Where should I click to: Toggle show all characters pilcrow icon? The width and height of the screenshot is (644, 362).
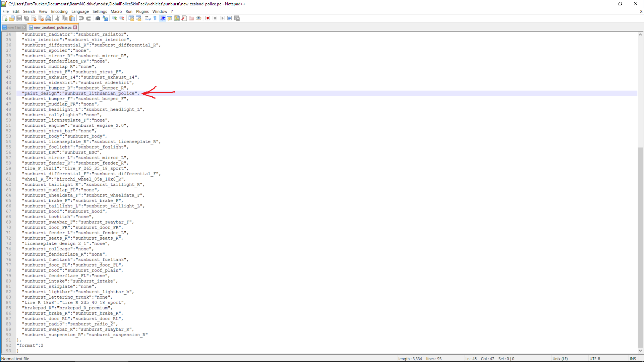[155, 18]
